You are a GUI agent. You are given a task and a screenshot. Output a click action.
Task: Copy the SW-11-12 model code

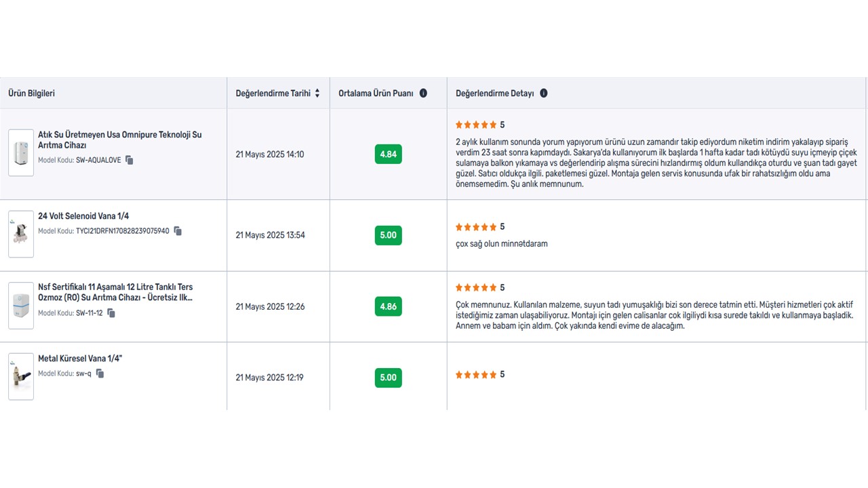click(111, 313)
